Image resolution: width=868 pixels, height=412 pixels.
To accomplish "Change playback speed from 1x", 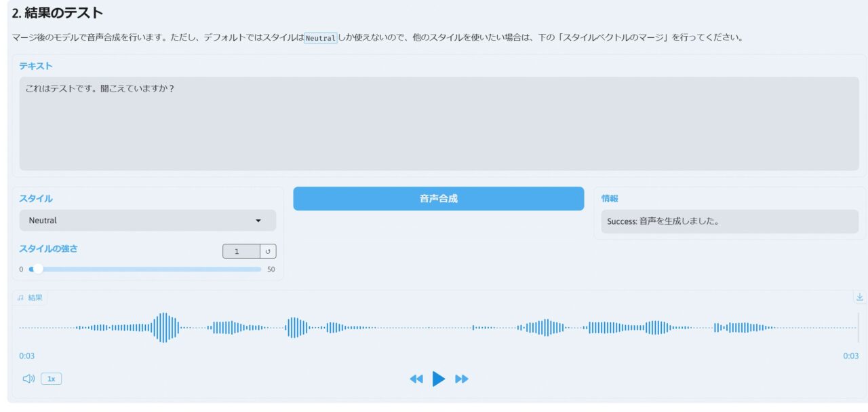I will point(51,379).
